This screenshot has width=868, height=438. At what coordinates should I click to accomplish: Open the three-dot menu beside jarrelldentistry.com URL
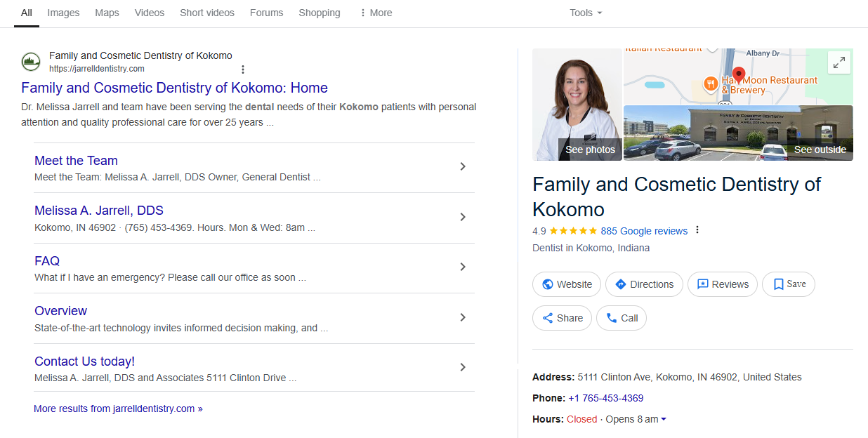click(243, 69)
